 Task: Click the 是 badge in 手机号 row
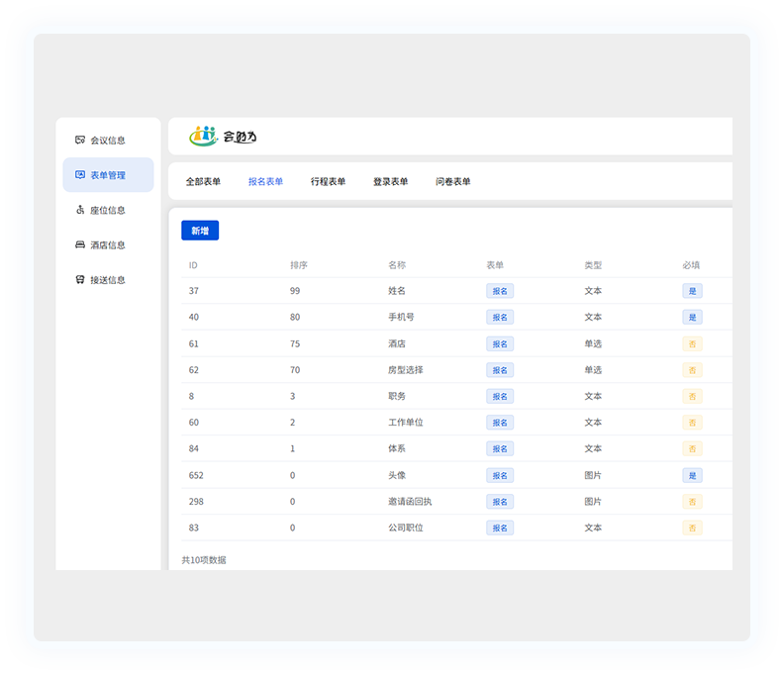pyautogui.click(x=693, y=317)
